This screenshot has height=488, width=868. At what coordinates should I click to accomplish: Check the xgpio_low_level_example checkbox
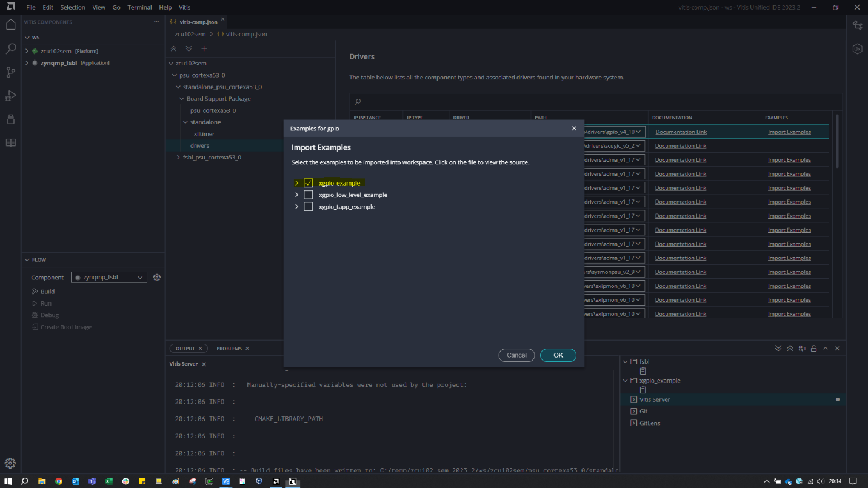click(x=308, y=195)
